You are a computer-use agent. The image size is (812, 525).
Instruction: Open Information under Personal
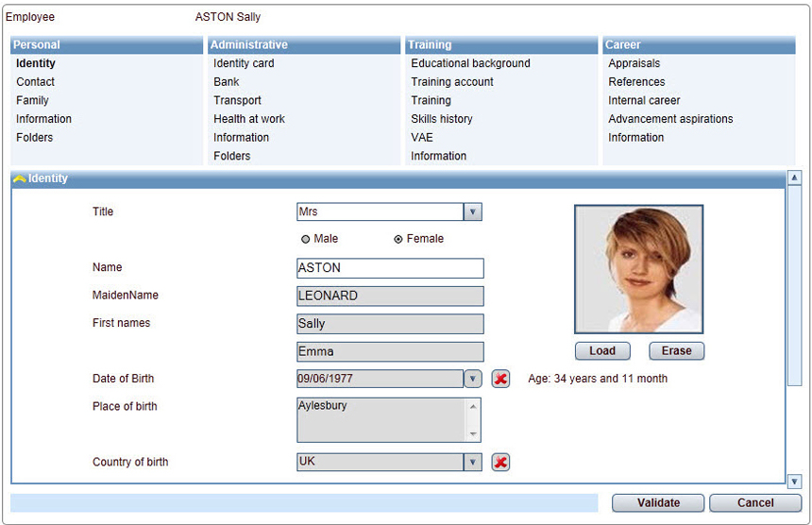(x=44, y=119)
